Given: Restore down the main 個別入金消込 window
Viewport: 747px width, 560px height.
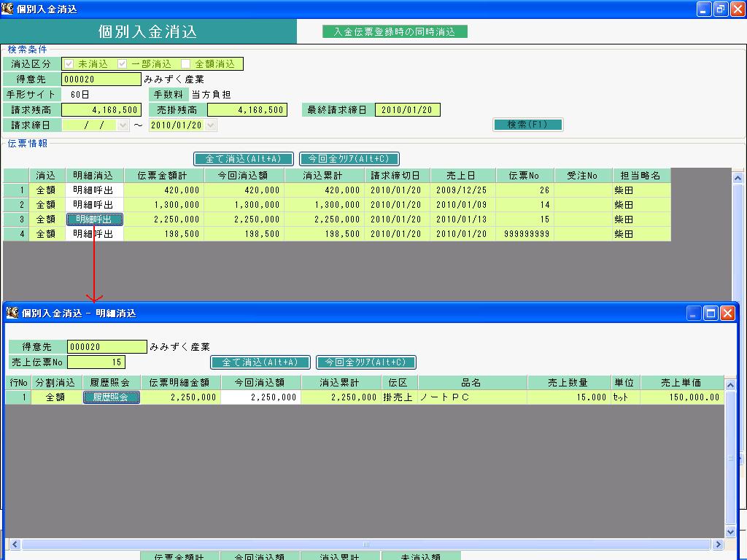Looking at the screenshot, I should tap(721, 9).
